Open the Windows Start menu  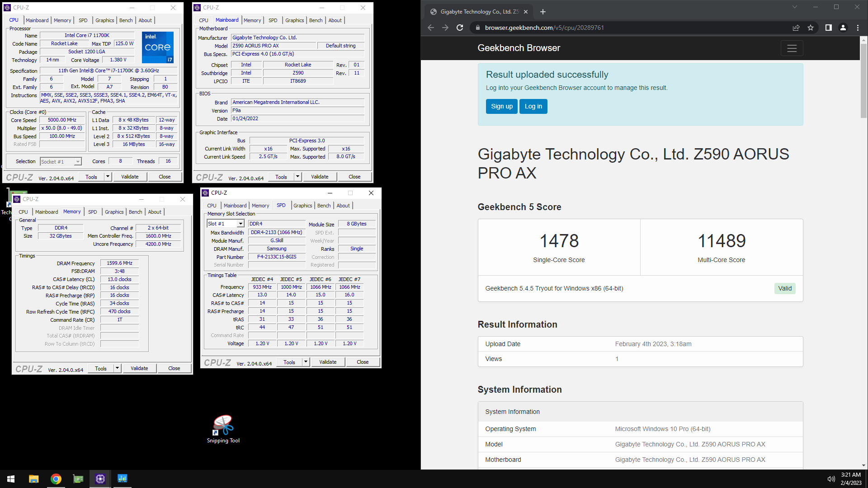[11, 479]
